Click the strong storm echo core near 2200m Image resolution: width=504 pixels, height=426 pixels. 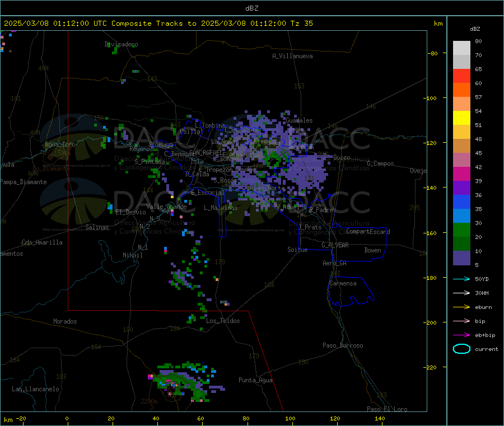(x=173, y=384)
